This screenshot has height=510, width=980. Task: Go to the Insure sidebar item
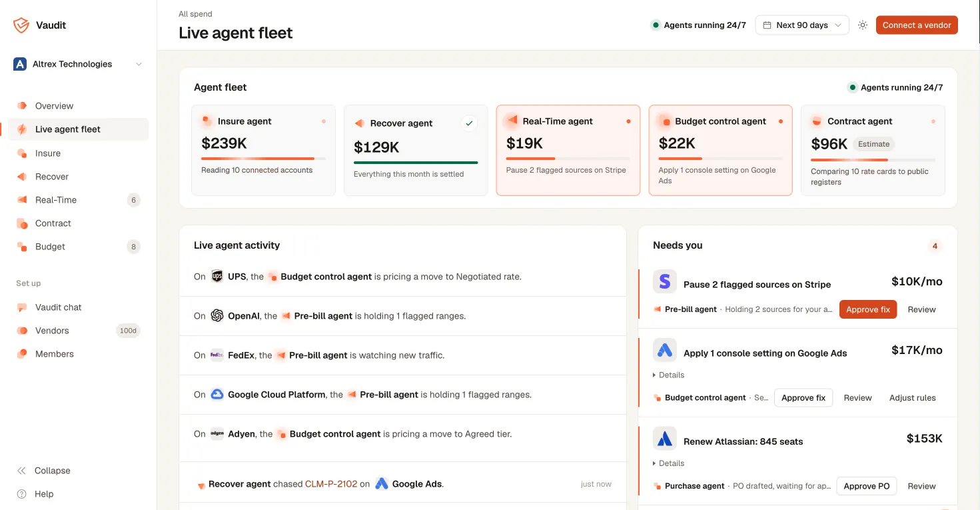pyautogui.click(x=78, y=153)
